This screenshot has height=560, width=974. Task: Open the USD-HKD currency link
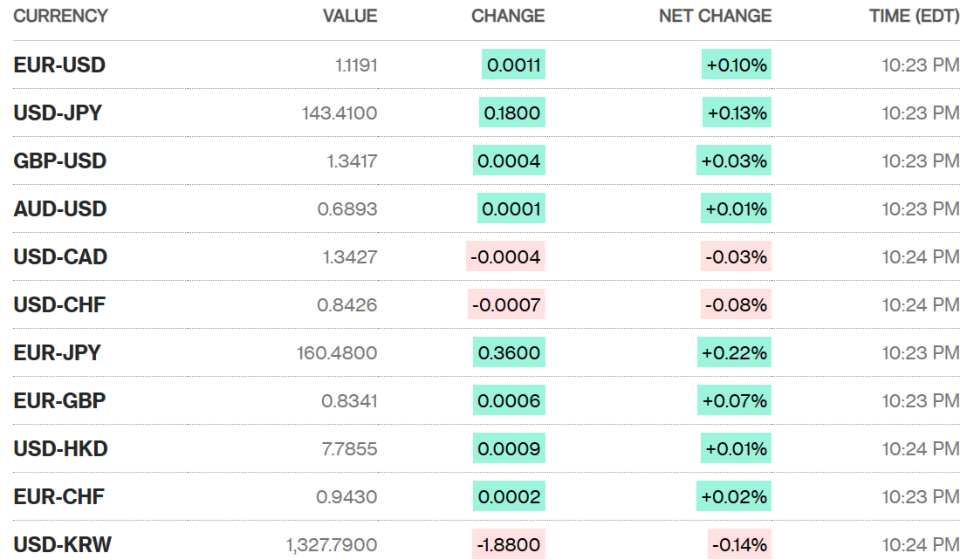click(x=60, y=449)
